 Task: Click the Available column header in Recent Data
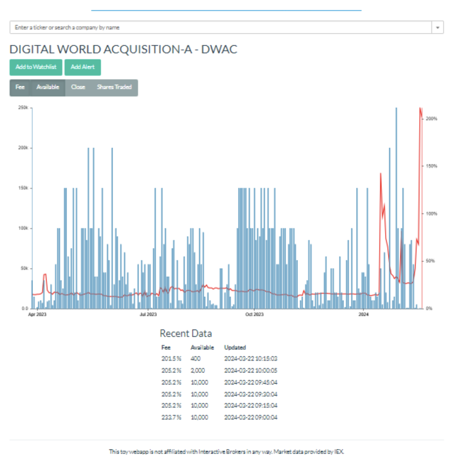[x=202, y=347]
